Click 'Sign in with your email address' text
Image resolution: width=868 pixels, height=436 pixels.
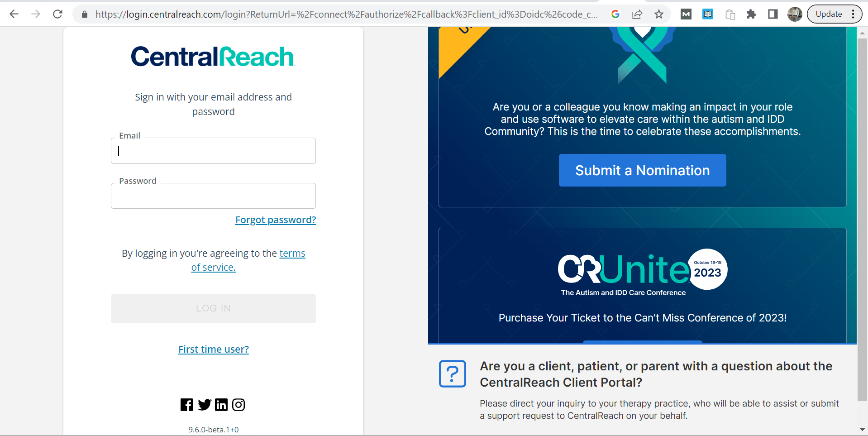coord(213,104)
